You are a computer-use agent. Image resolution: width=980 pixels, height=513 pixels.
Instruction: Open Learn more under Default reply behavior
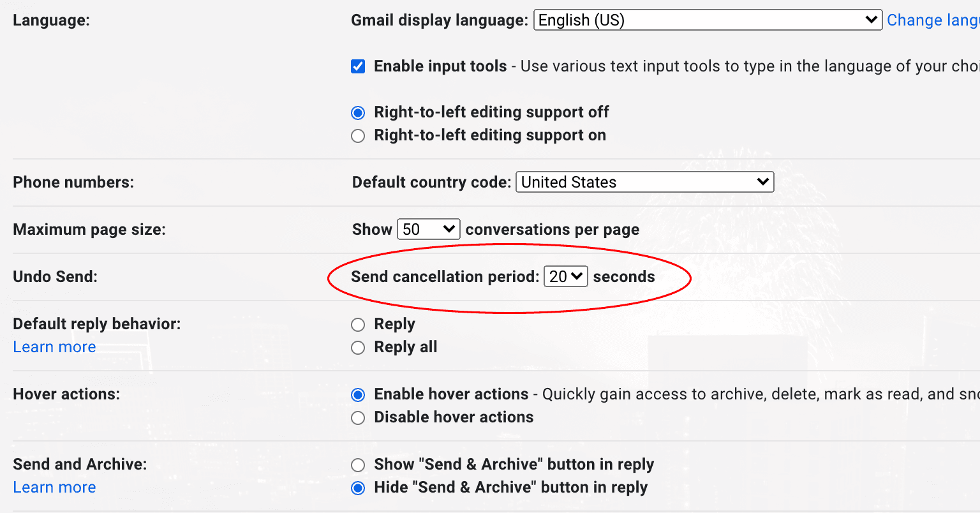[x=54, y=347]
